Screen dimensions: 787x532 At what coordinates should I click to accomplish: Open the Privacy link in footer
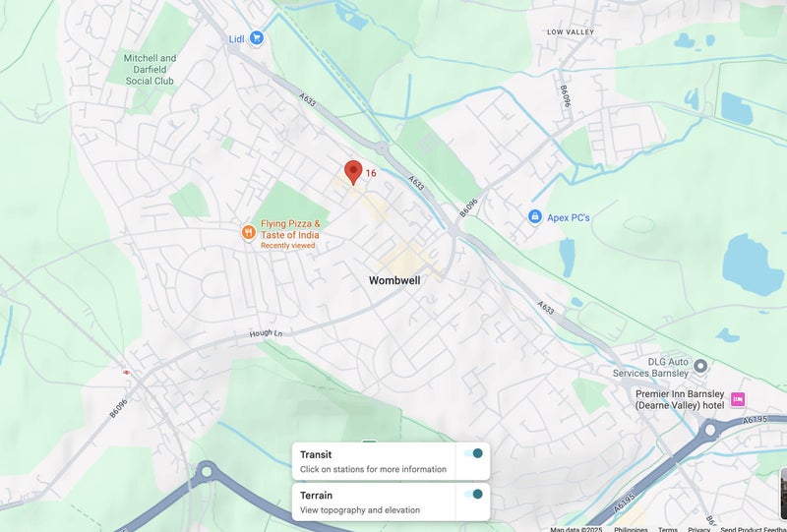click(698, 529)
